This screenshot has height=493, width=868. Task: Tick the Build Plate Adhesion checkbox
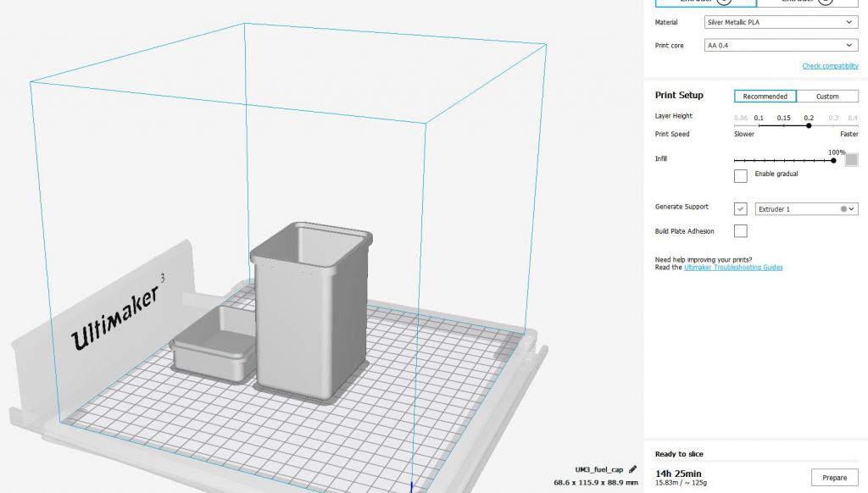click(741, 230)
